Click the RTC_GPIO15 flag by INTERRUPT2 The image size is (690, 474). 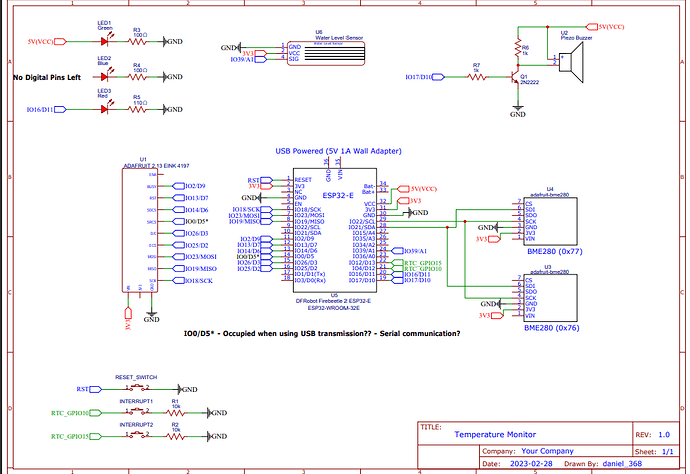(x=76, y=436)
